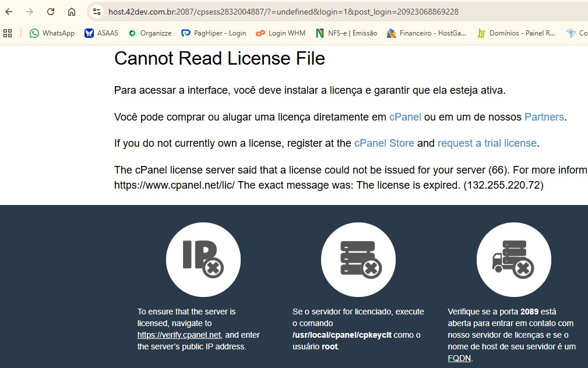Click the FQDN link
The width and height of the screenshot is (588, 368).
459,359
